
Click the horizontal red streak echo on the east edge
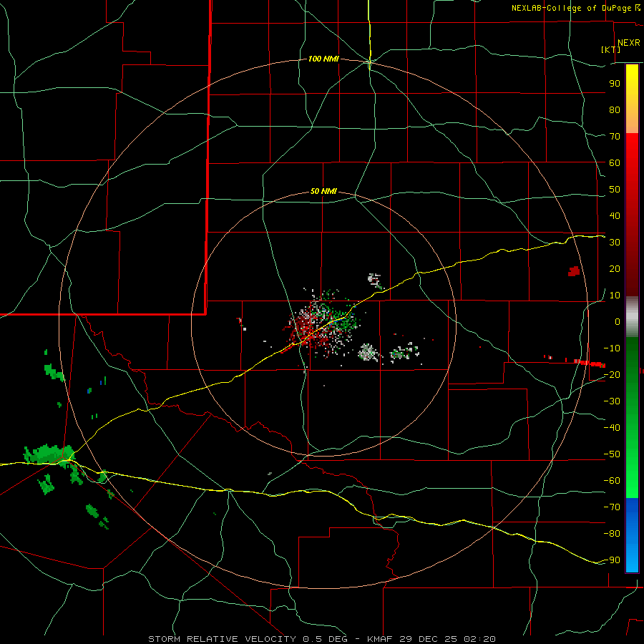pos(590,363)
